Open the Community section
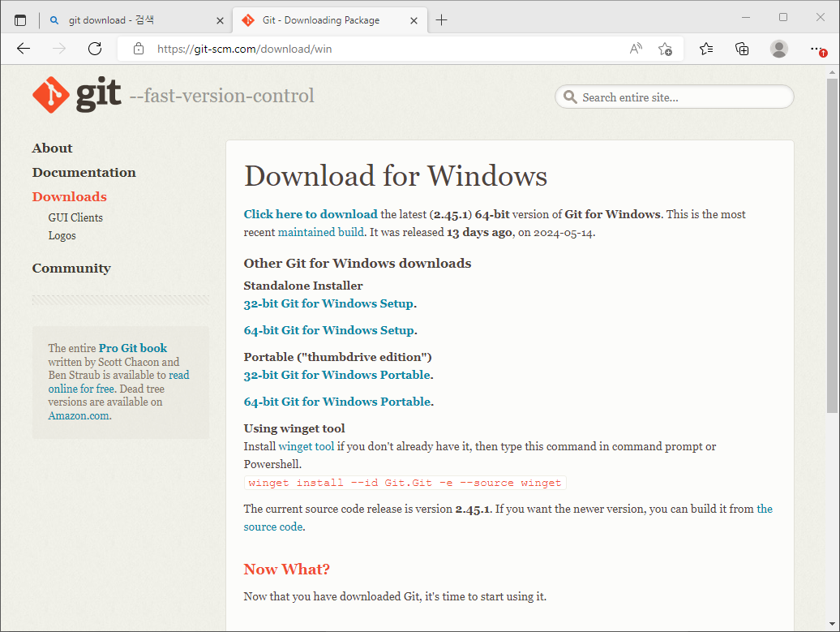Image resolution: width=840 pixels, height=632 pixels. (x=71, y=268)
